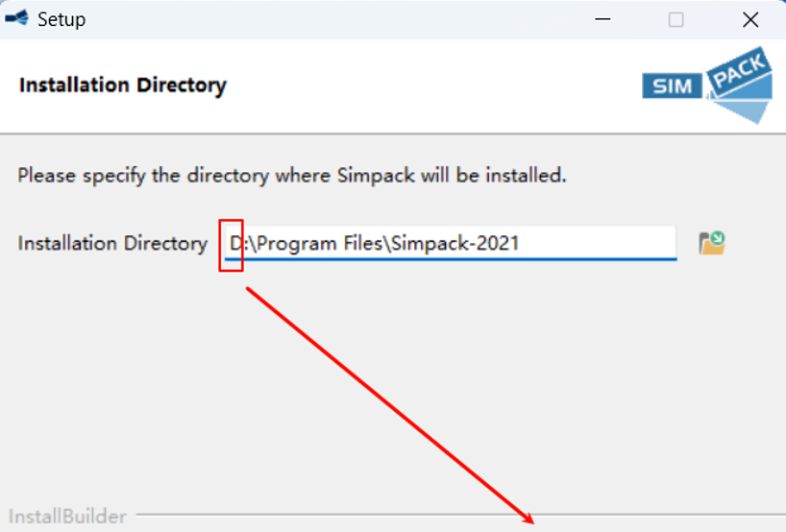Image resolution: width=786 pixels, height=532 pixels.
Task: Click the bold Installation Directory heading
Action: [122, 85]
